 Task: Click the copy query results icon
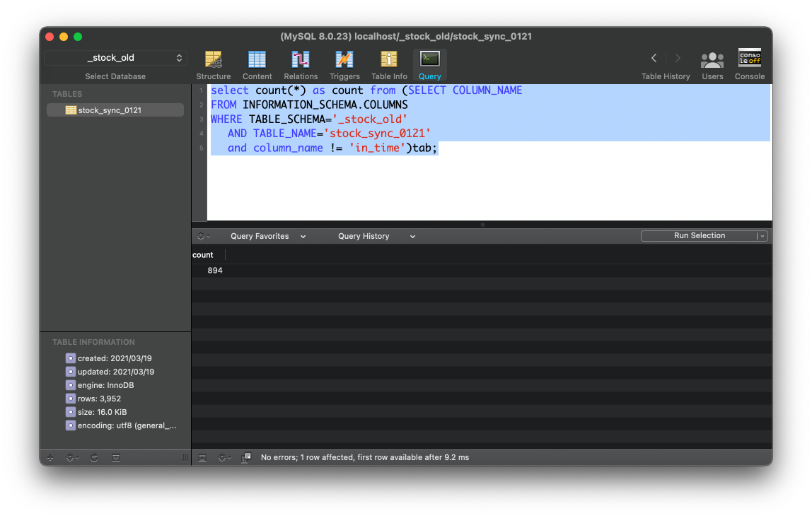tap(246, 457)
